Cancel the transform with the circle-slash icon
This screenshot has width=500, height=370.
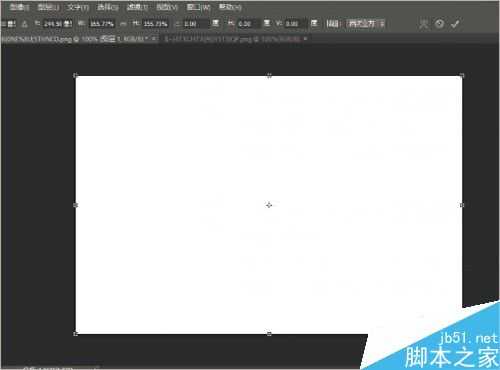[439, 24]
